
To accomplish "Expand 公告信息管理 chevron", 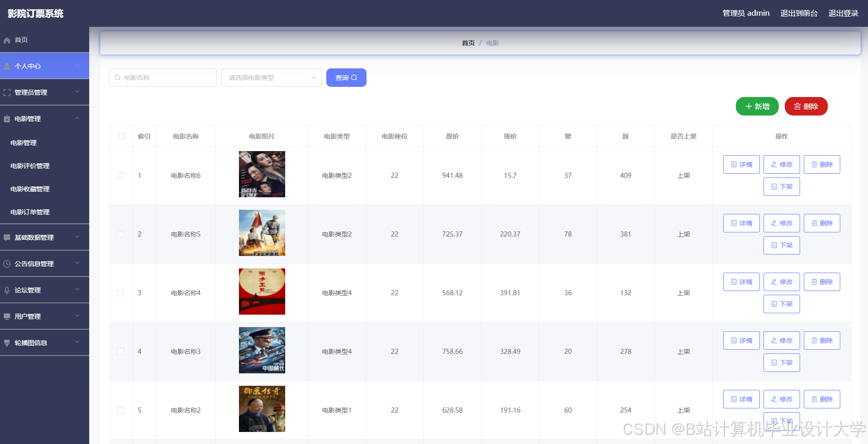I will pos(77,263).
